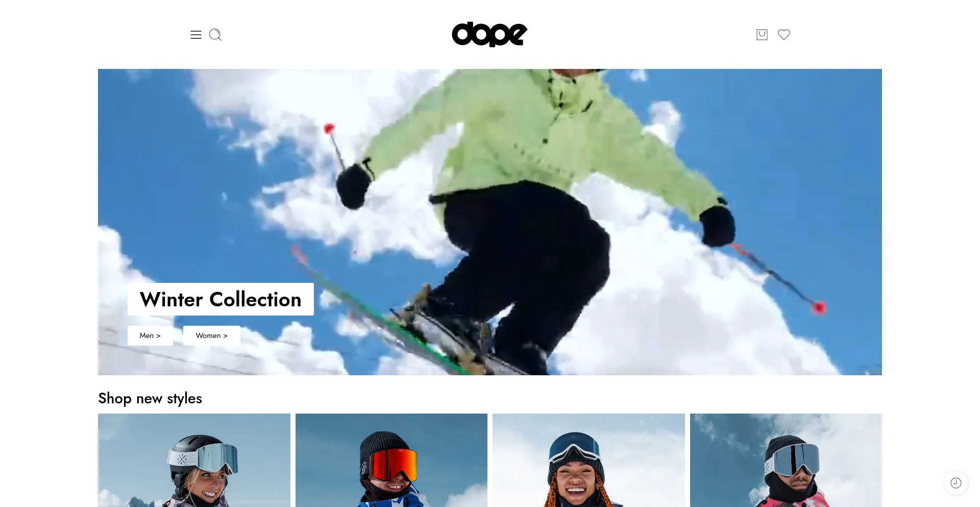Screen dimensions: 980x507
Task: Shop the Men winter collection
Action: (x=150, y=335)
